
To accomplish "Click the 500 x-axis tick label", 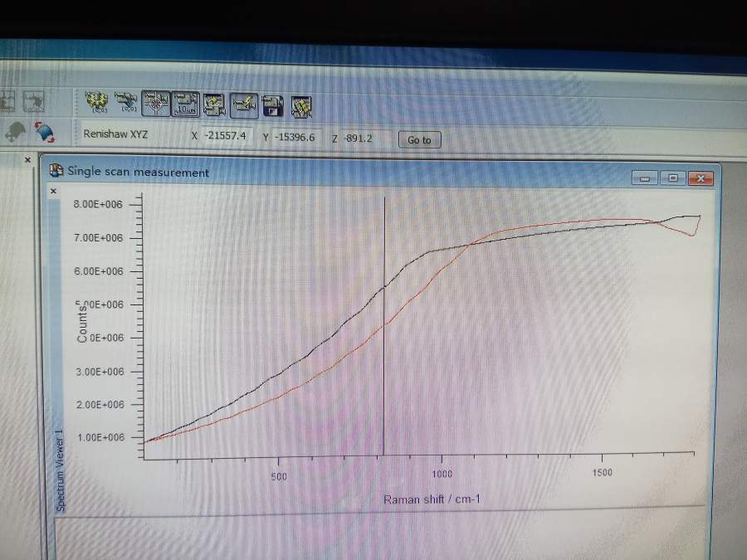I will [x=279, y=476].
